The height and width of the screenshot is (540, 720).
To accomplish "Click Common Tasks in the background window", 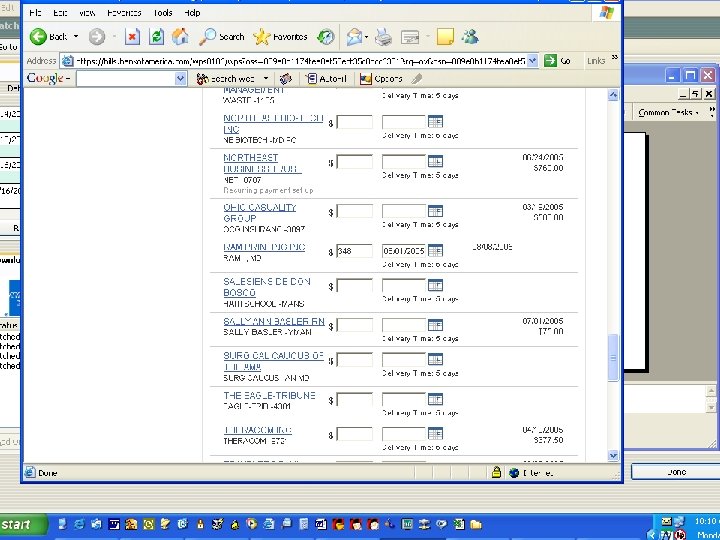I will pyautogui.click(x=668, y=112).
